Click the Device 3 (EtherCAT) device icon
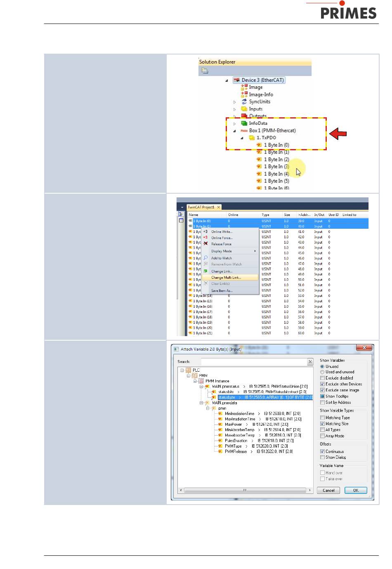Image resolution: width=392 pixels, height=569 pixels. click(237, 80)
